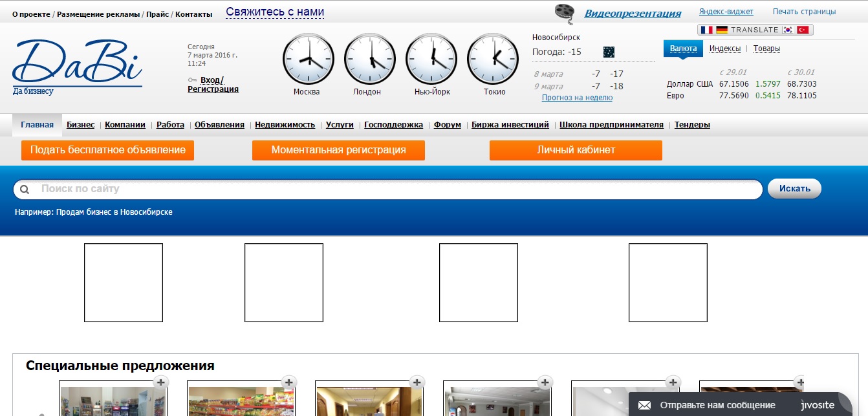
Task: Click the Личный кабинет button
Action: pyautogui.click(x=576, y=150)
